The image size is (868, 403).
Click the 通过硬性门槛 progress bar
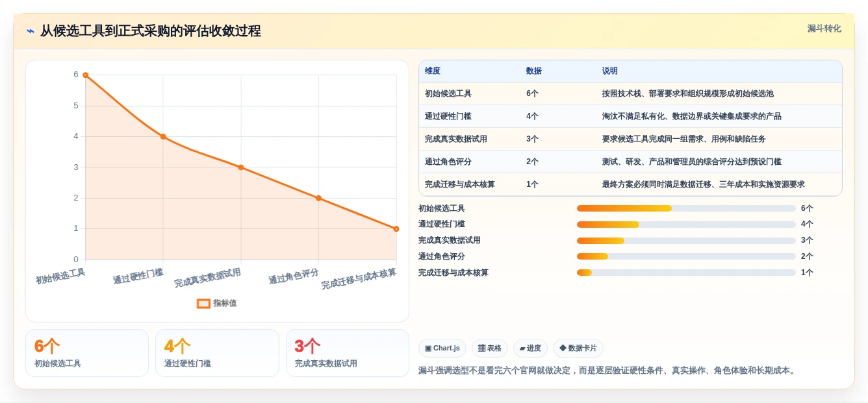[x=686, y=225]
